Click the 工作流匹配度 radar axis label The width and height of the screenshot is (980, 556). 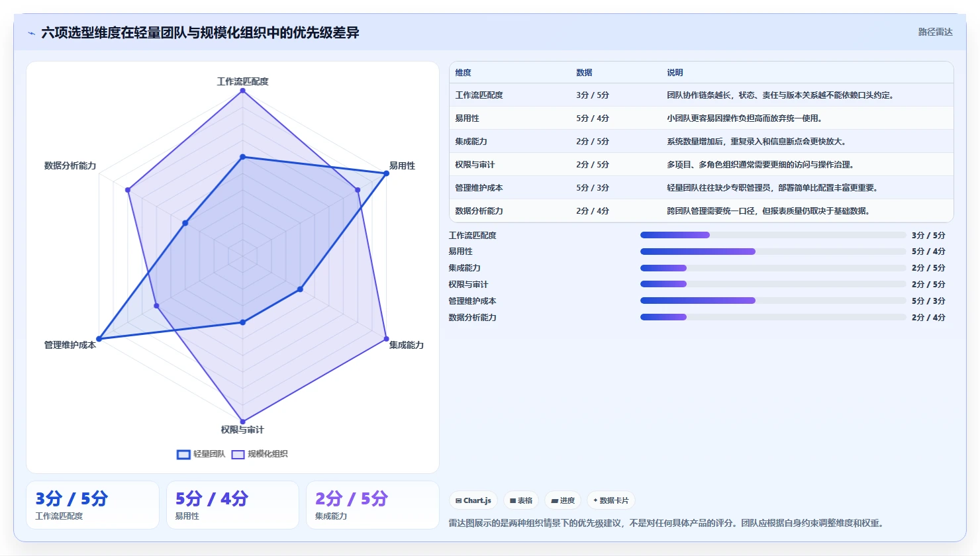click(243, 81)
